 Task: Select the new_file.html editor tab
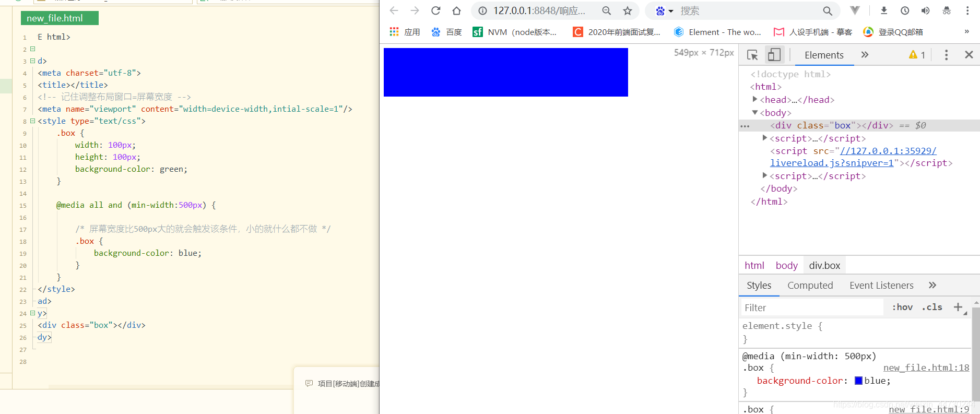(60, 18)
